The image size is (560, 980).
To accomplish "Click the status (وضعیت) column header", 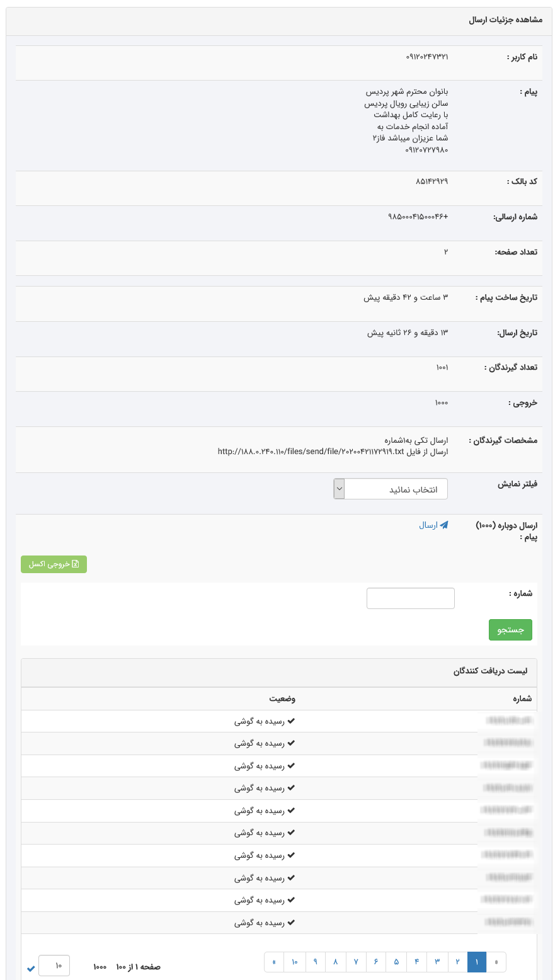I will (x=282, y=698).
